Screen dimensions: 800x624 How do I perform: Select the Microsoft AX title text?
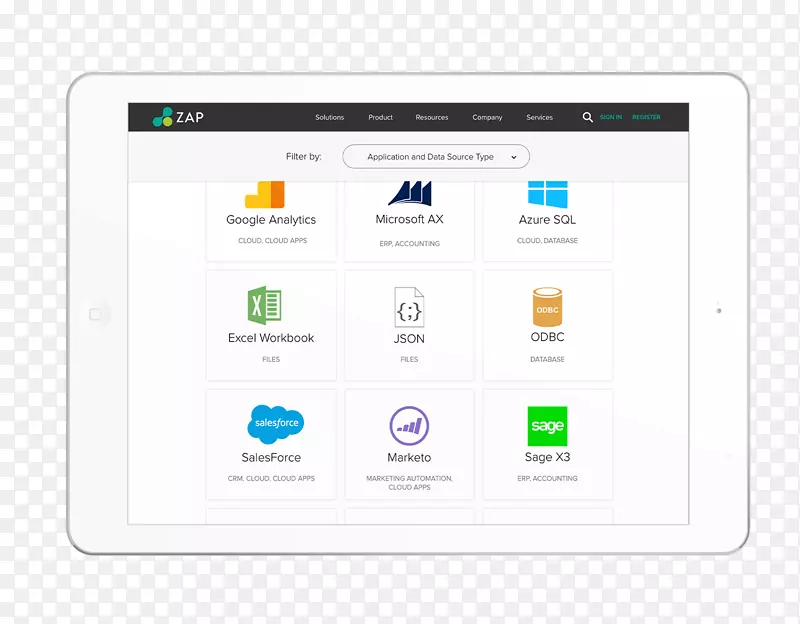coord(410,219)
